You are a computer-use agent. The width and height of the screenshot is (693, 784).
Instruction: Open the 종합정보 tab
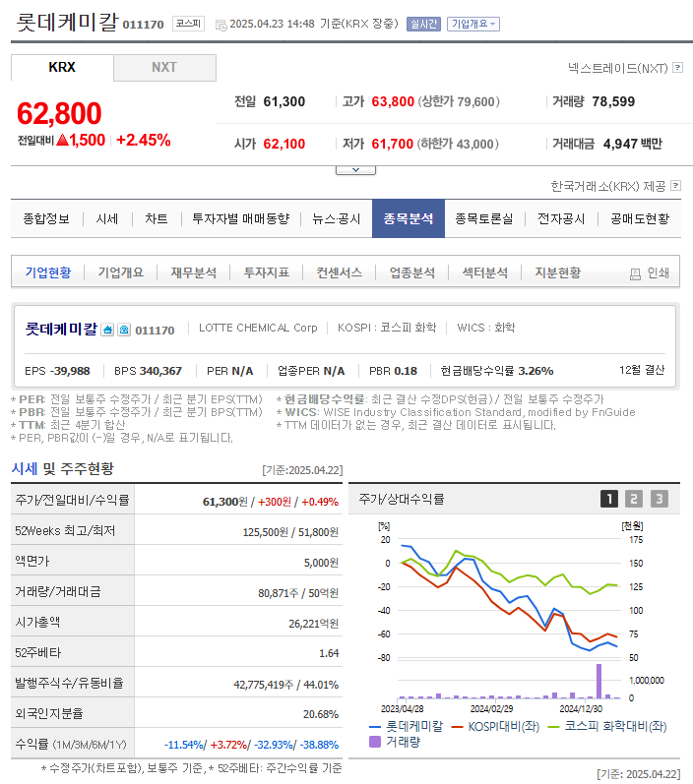point(46,218)
